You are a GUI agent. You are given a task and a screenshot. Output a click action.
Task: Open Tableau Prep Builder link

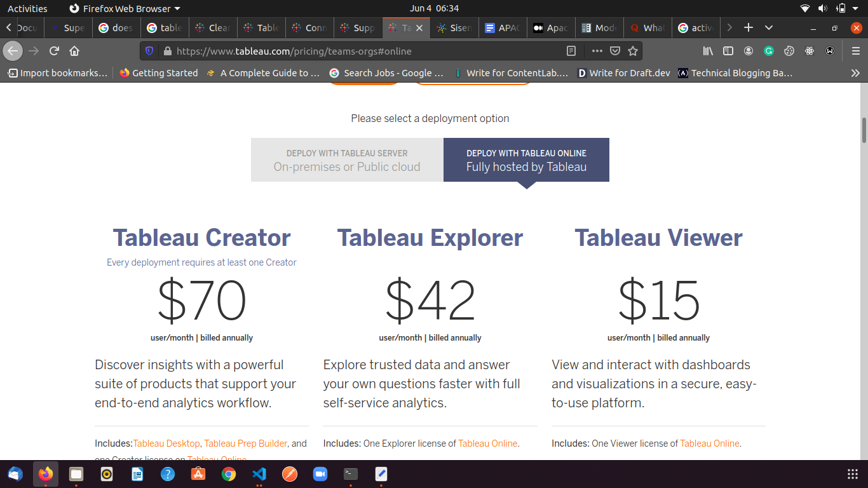(x=246, y=444)
